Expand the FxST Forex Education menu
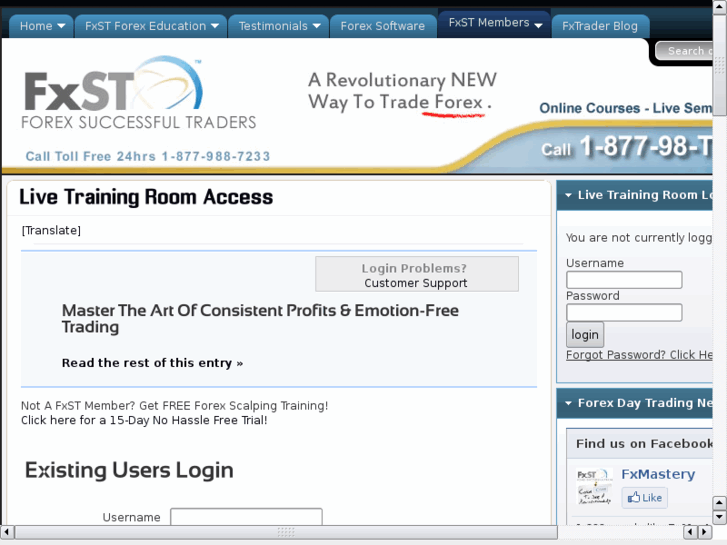The height and width of the screenshot is (545, 727). point(151,26)
